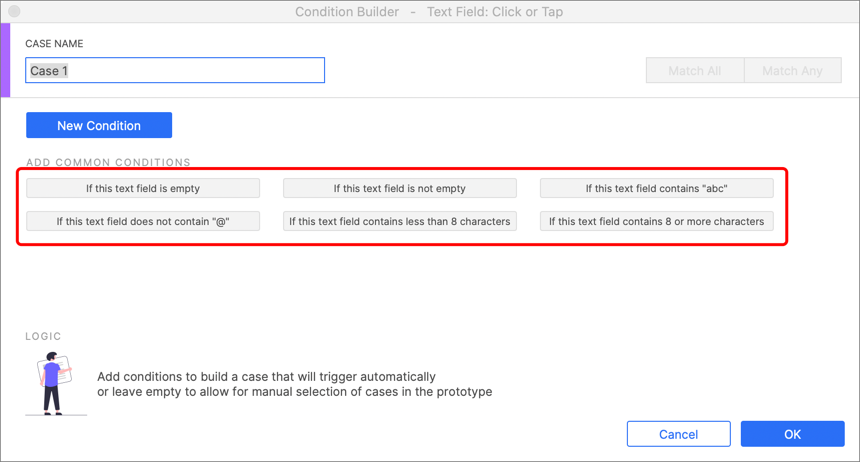
Task: Add condition: less than 8 characters
Action: [x=399, y=221]
